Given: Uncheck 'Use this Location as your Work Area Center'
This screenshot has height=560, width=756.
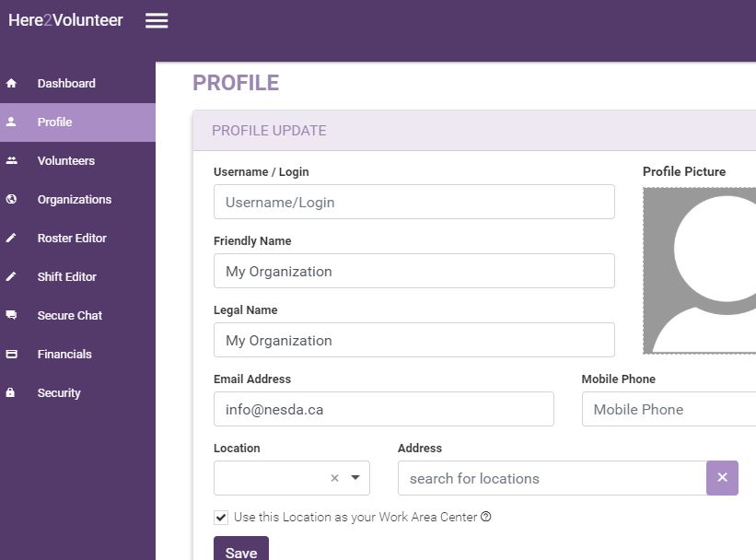Looking at the screenshot, I should tap(219, 517).
